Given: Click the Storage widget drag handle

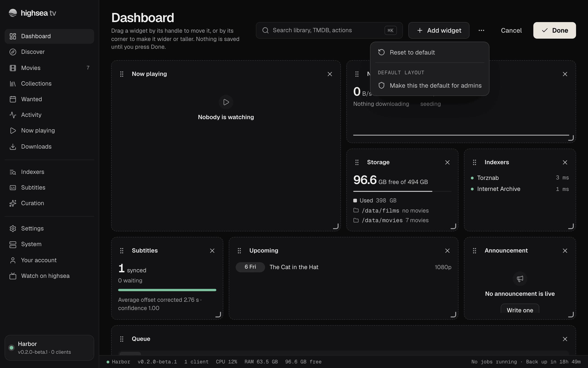Looking at the screenshot, I should 357,162.
